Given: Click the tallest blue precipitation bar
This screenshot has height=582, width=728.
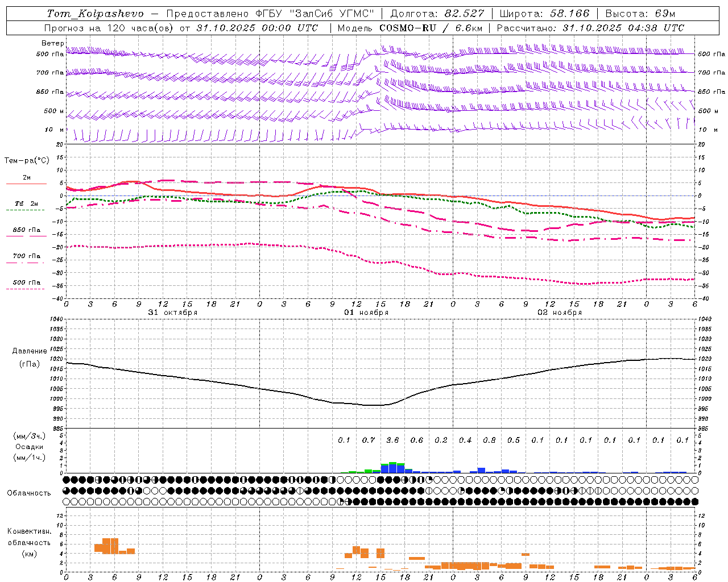Looking at the screenshot, I should coord(393,468).
